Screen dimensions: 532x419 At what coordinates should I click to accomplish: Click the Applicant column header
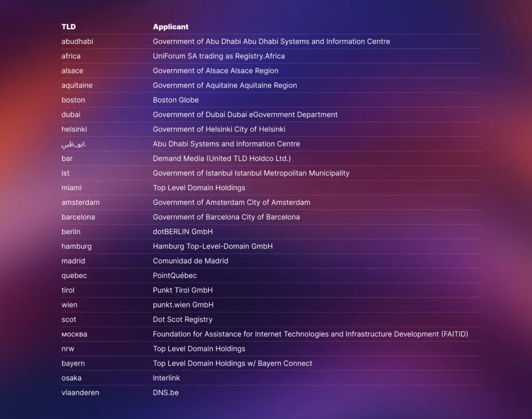pyautogui.click(x=170, y=27)
